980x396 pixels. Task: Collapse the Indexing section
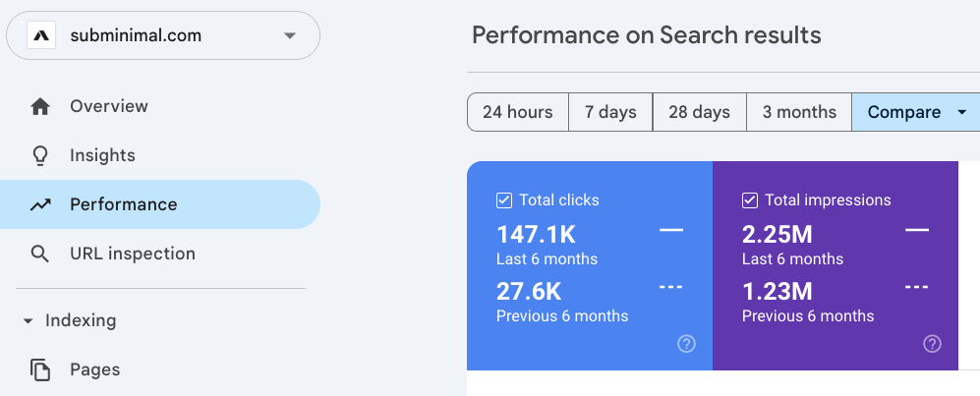[28, 320]
